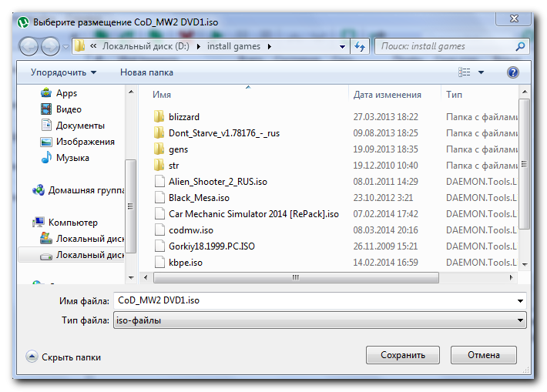Click horizontal scrollbar left arrow
Viewport: 547px width, 392px height.
click(146, 277)
